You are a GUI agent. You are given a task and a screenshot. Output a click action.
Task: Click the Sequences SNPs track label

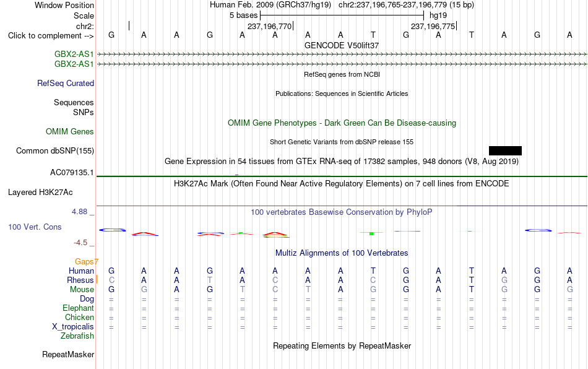[x=74, y=107]
